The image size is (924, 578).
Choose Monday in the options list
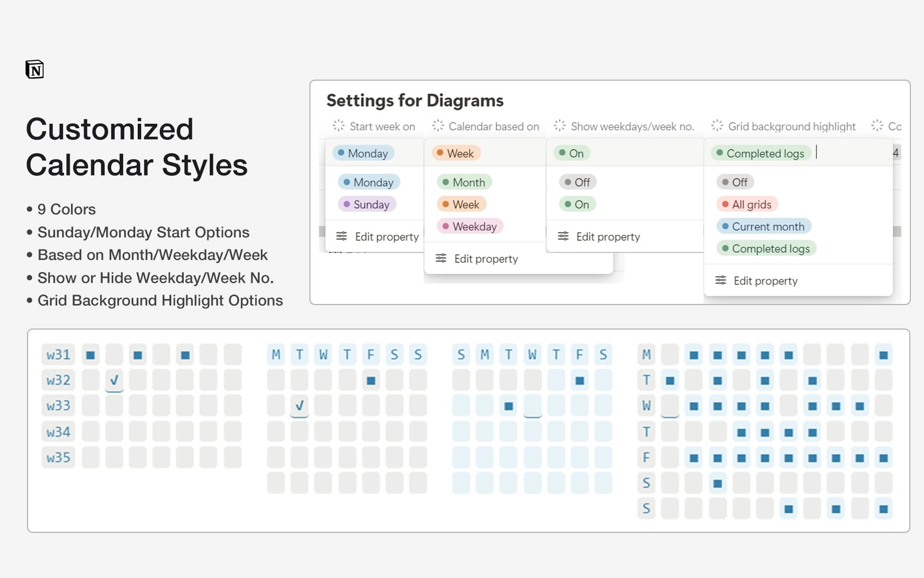click(369, 182)
